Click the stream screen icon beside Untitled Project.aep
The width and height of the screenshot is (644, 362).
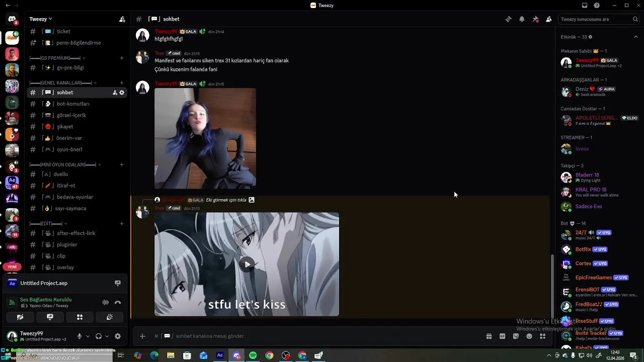(118, 283)
